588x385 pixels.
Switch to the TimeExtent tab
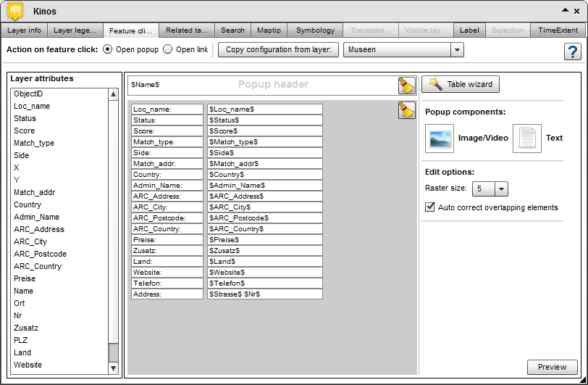pos(558,30)
